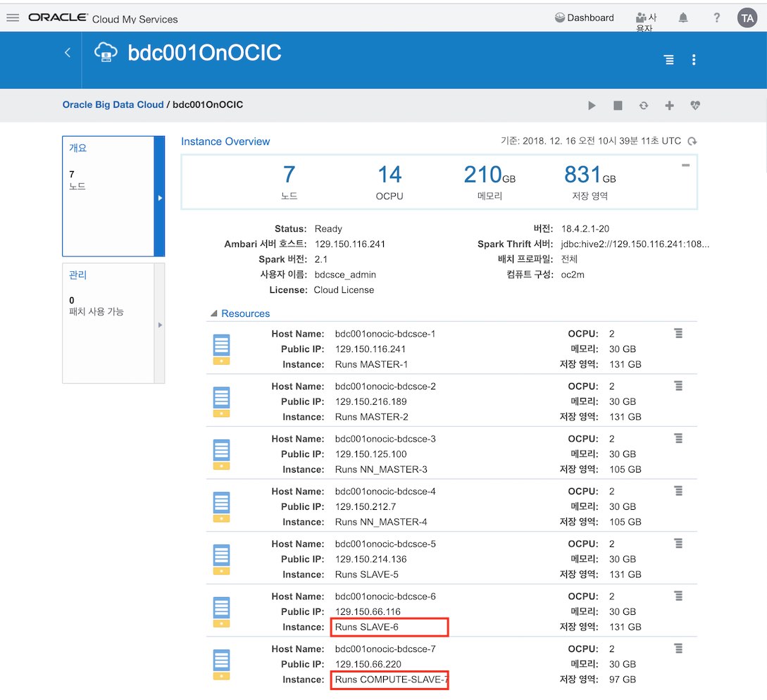The image size is (767, 700).
Task: Click server icon of SLAVE-5 node
Action: pyautogui.click(x=222, y=559)
